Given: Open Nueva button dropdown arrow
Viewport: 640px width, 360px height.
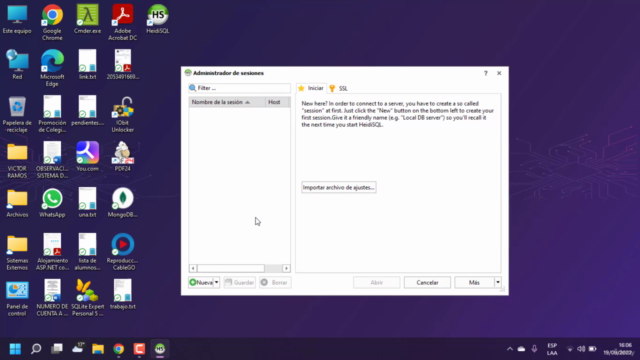Looking at the screenshot, I should (217, 282).
